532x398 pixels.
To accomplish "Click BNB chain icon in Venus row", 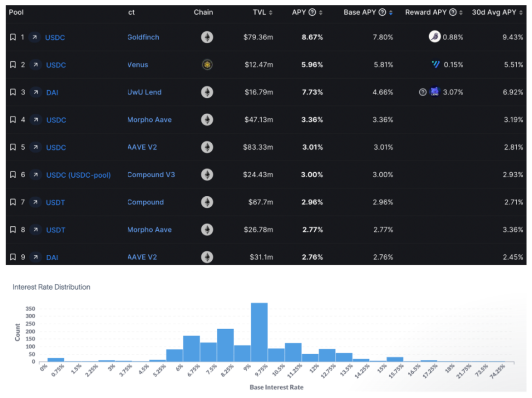I will pyautogui.click(x=207, y=65).
